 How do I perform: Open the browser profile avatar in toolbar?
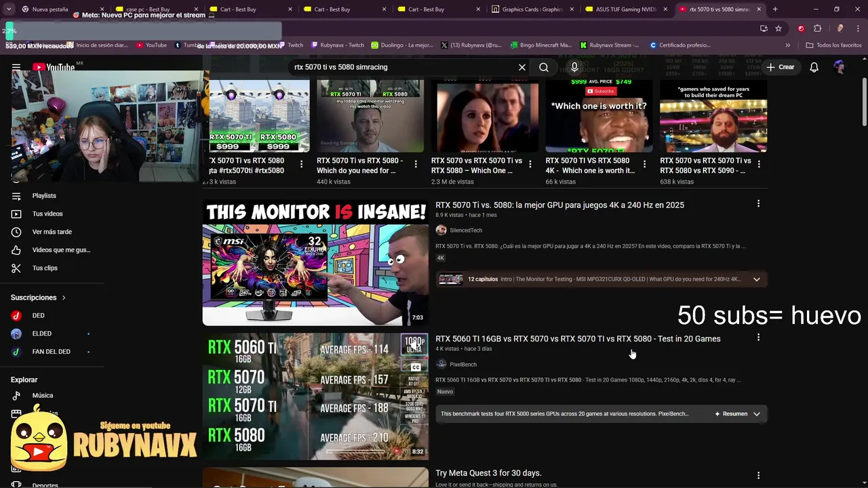840,28
